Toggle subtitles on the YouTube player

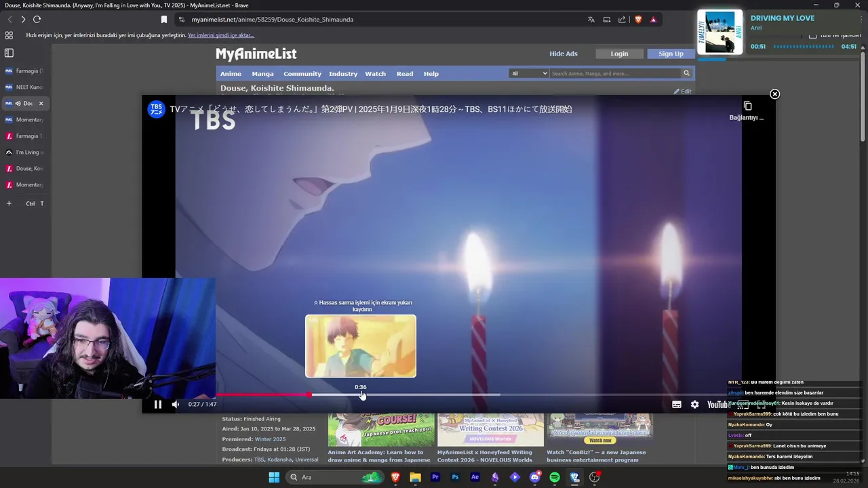point(677,405)
